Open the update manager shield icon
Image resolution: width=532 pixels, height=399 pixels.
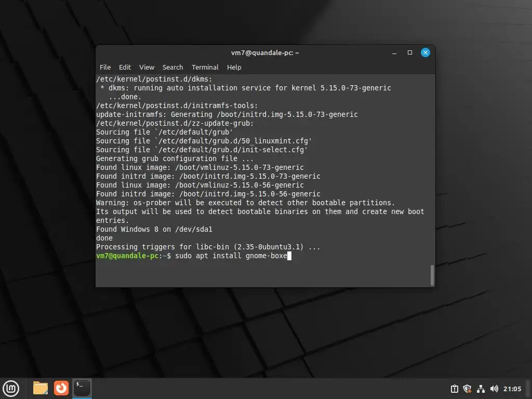[467, 389]
